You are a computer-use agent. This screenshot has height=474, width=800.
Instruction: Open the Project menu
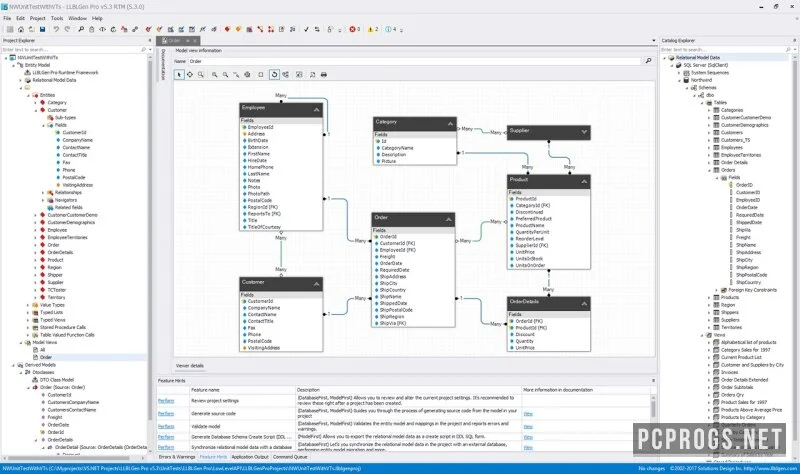coord(37,18)
